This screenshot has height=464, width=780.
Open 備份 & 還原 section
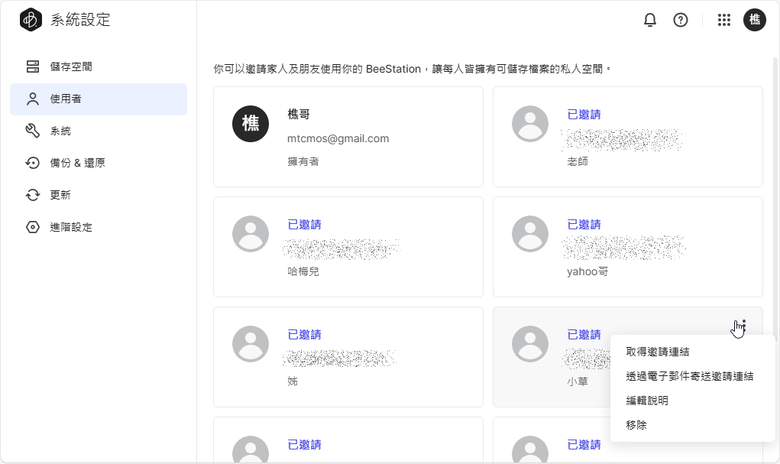click(98, 163)
